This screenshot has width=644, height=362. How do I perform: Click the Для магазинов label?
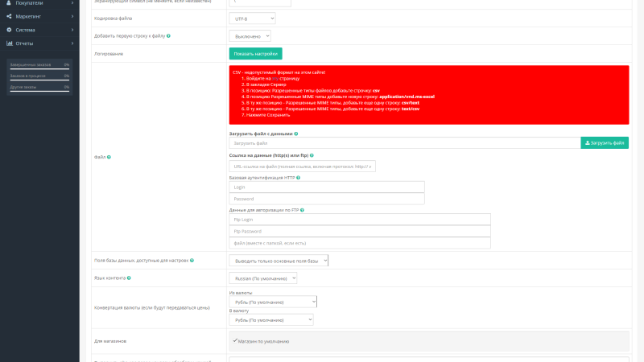tap(110, 341)
